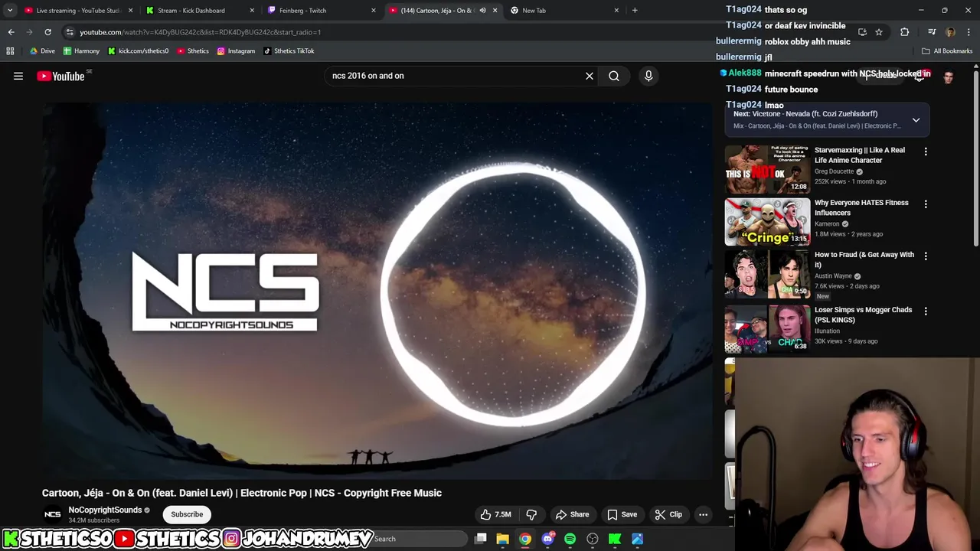Viewport: 980px width, 551px height.
Task: Go to the YouTube home logo
Action: (x=60, y=76)
